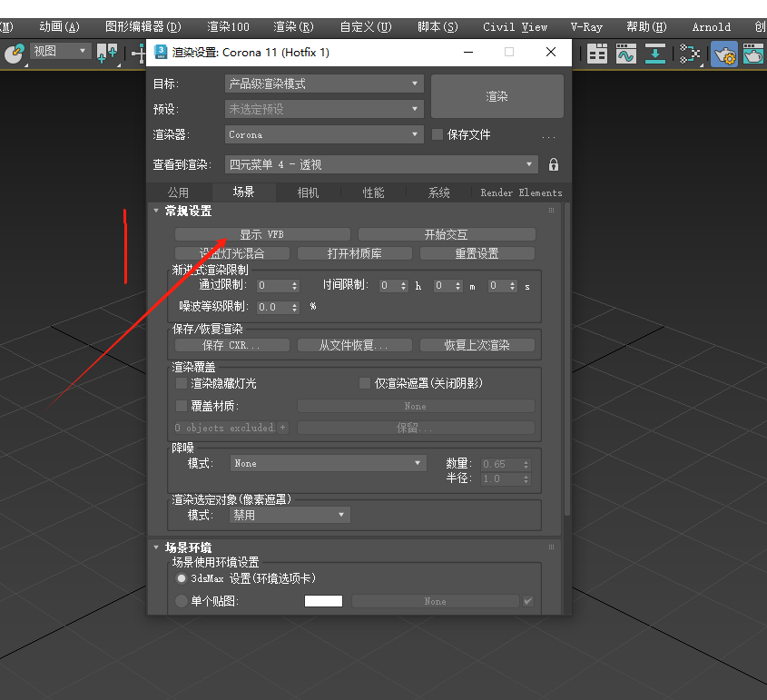767x700 pixels.
Task: Click the 显示 VFB button
Action: coord(262,234)
